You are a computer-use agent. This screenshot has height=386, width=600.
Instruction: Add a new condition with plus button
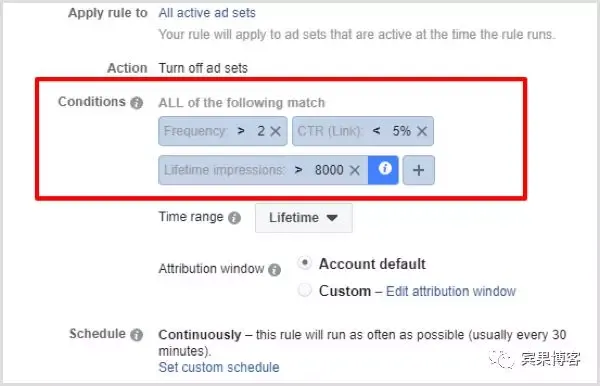pyautogui.click(x=419, y=170)
